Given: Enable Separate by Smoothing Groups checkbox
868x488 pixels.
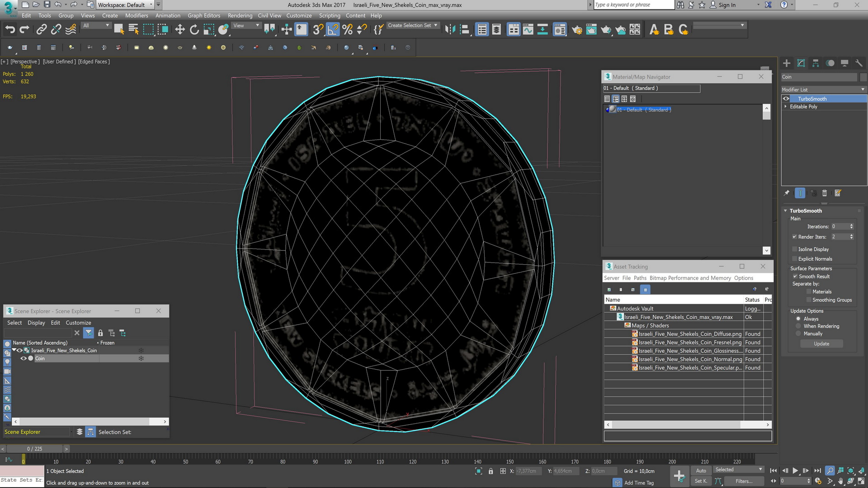Looking at the screenshot, I should 809,300.
